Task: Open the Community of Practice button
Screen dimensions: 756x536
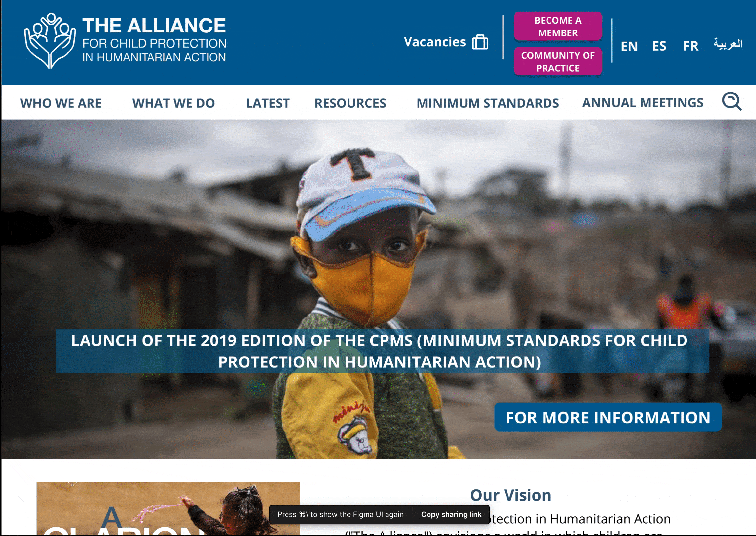Action: [558, 61]
